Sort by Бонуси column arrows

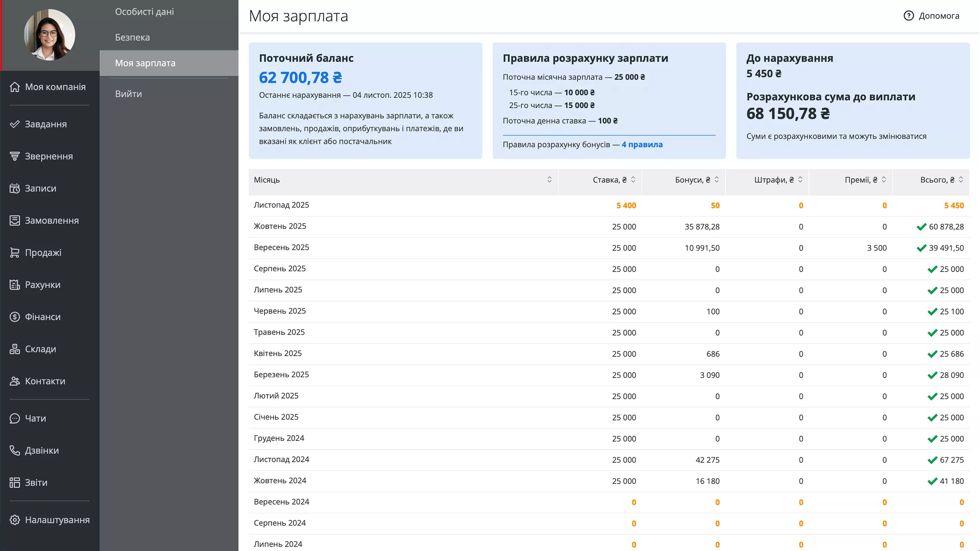click(717, 179)
